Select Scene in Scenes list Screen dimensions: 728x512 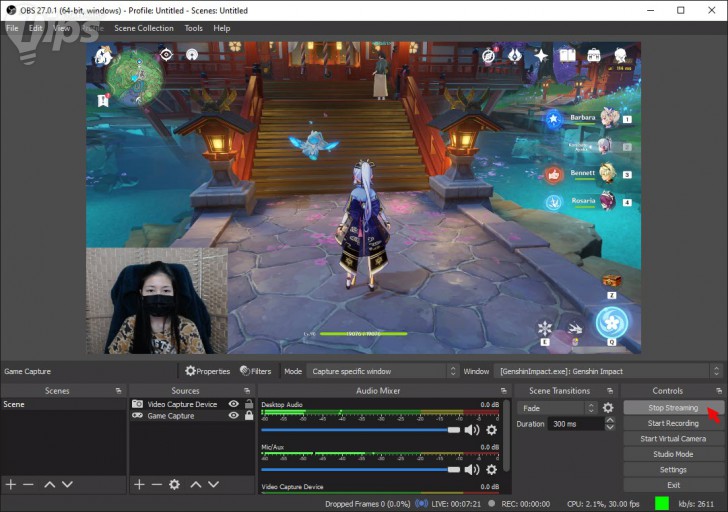[x=64, y=404]
